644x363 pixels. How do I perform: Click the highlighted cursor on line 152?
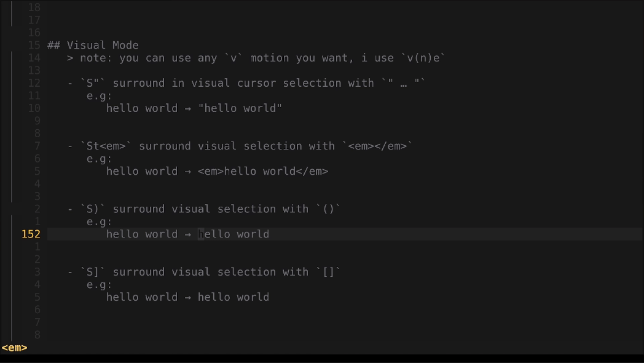(x=201, y=234)
